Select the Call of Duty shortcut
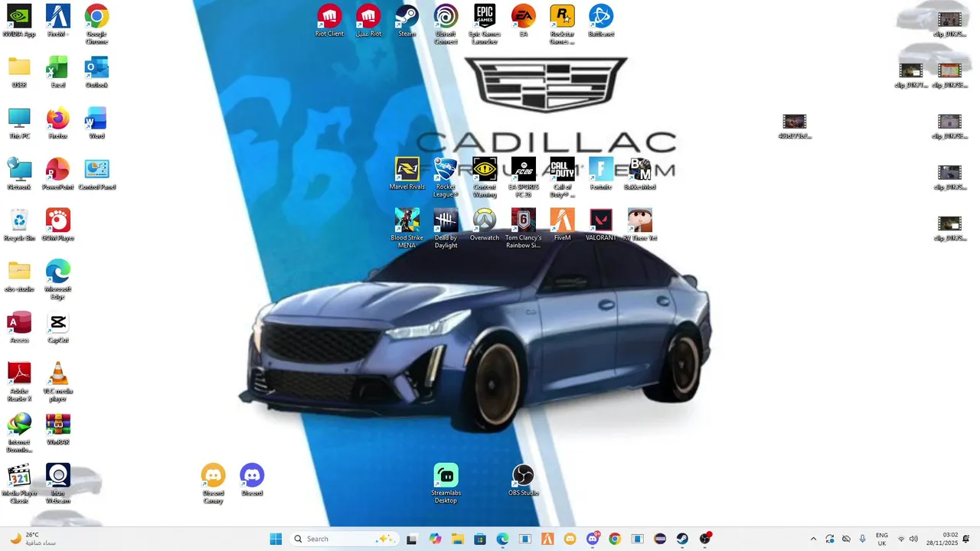The height and width of the screenshot is (551, 980). (562, 178)
